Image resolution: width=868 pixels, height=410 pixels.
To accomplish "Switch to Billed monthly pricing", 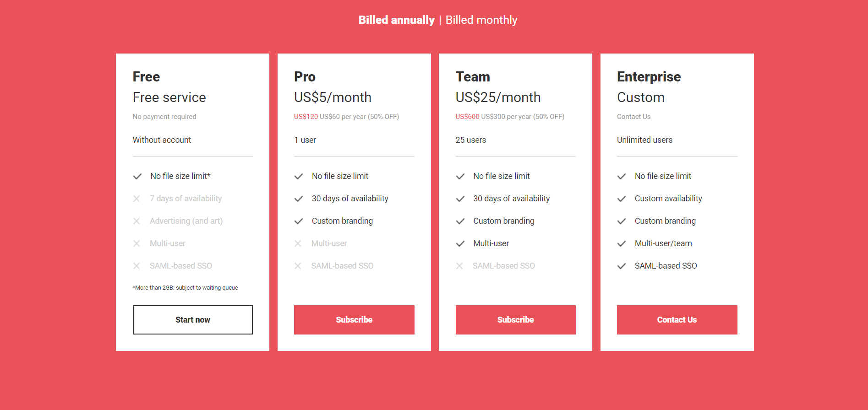I will pos(481,20).
